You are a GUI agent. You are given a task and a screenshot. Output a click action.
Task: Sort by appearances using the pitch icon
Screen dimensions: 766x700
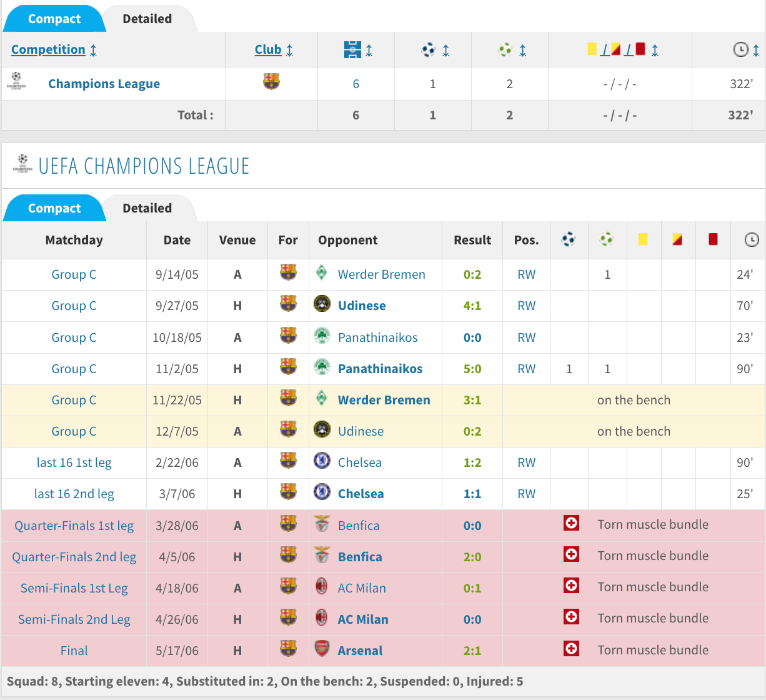[x=352, y=49]
